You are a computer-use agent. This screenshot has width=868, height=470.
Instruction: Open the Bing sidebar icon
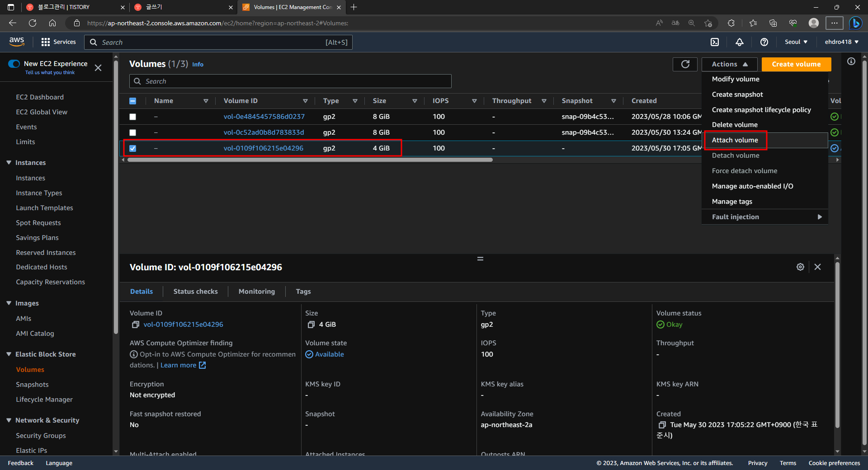(x=855, y=23)
